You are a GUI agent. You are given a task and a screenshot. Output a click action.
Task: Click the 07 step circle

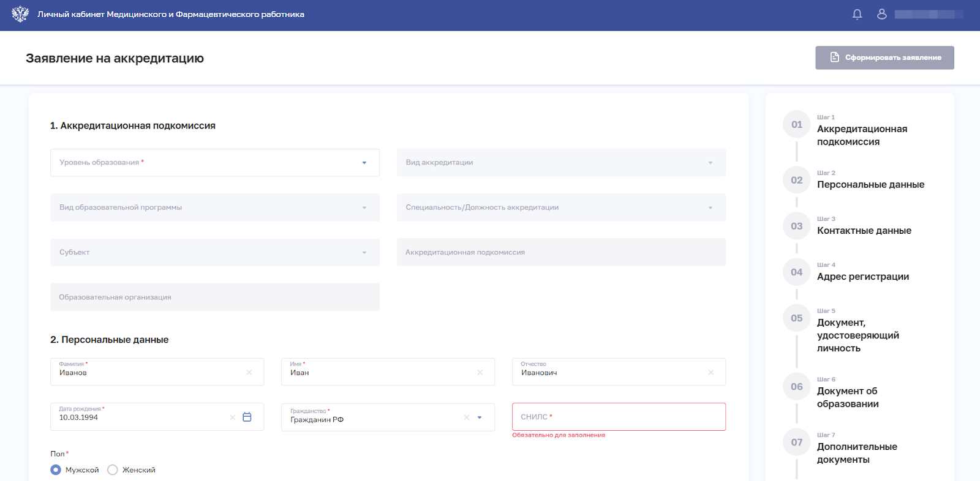[x=796, y=442]
